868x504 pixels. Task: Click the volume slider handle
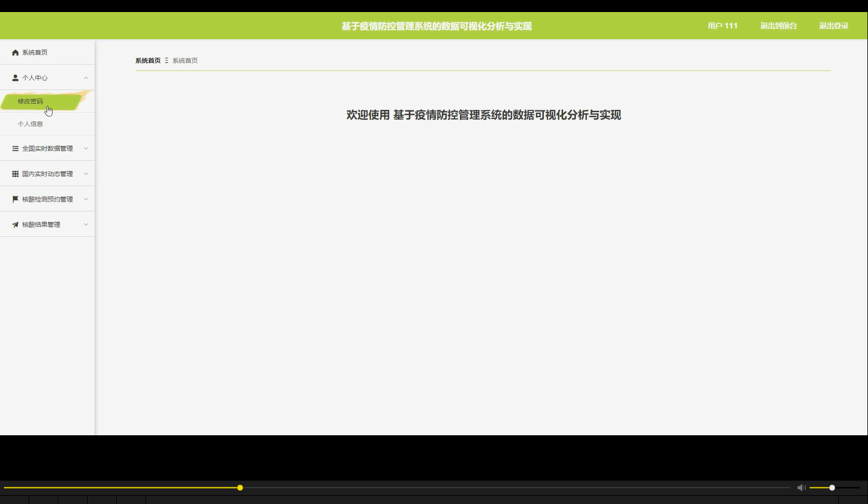pyautogui.click(x=832, y=487)
